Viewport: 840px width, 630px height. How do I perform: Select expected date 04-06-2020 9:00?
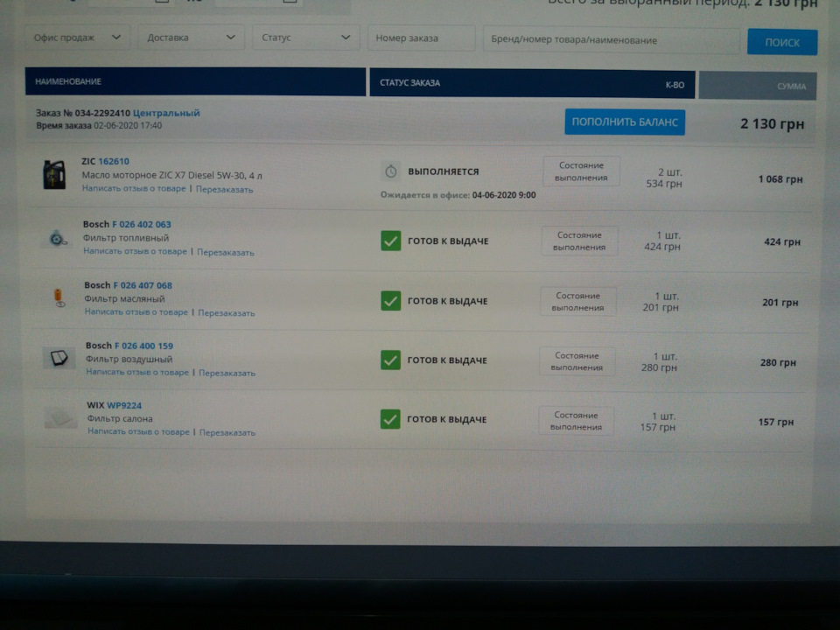(504, 195)
